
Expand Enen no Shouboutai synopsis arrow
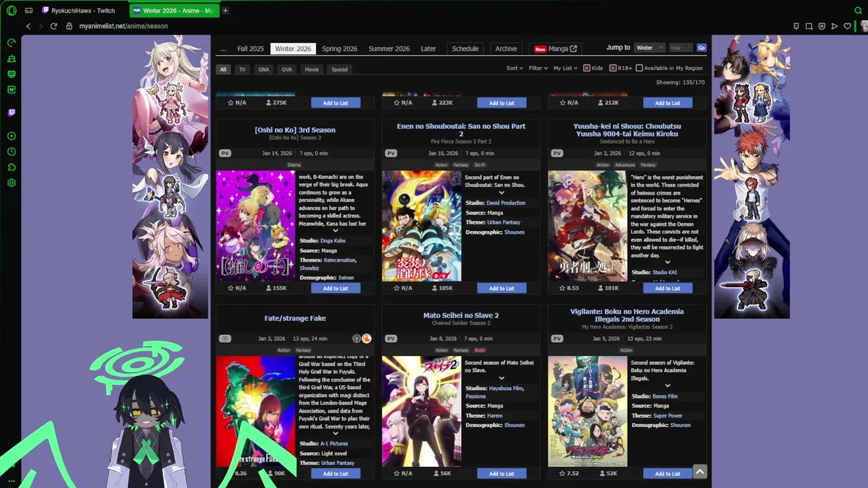pyautogui.click(x=501, y=192)
